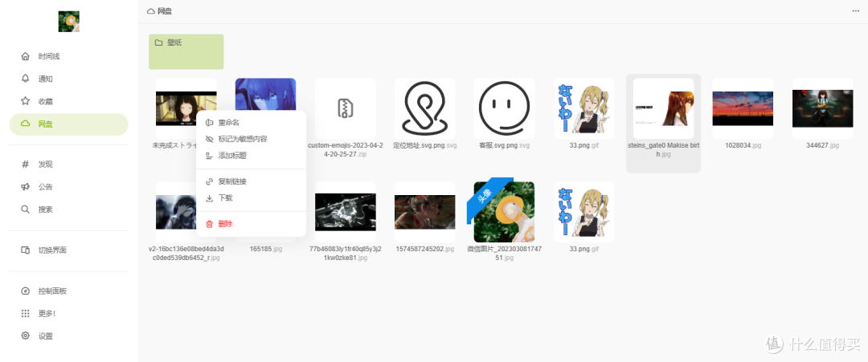Viewport: 868px width, 362px height.
Task: Select the 1028034.jpg sunset thumbnail
Action: coord(743,108)
